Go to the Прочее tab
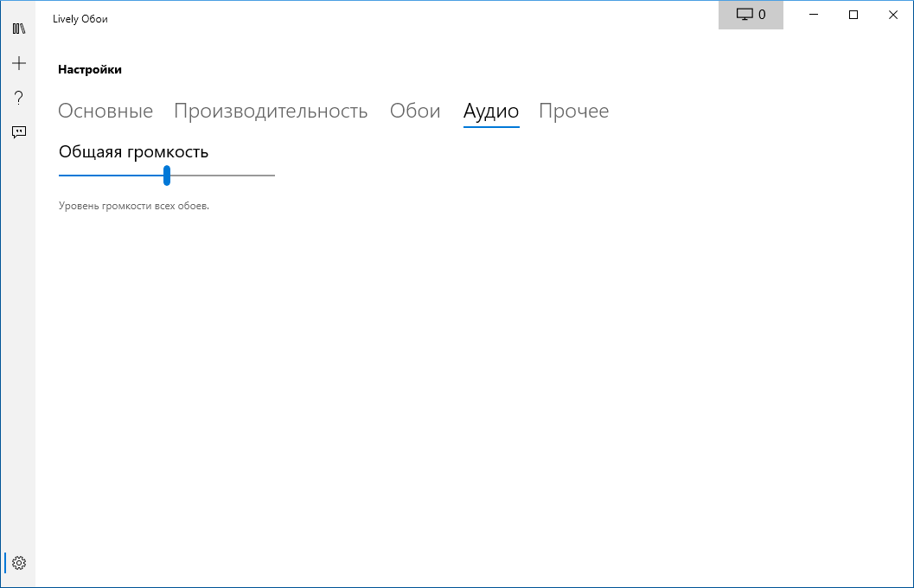The width and height of the screenshot is (914, 588). click(x=573, y=111)
